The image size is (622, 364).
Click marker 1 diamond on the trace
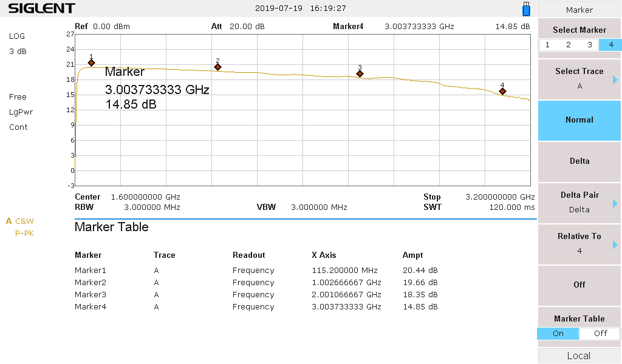coord(91,62)
